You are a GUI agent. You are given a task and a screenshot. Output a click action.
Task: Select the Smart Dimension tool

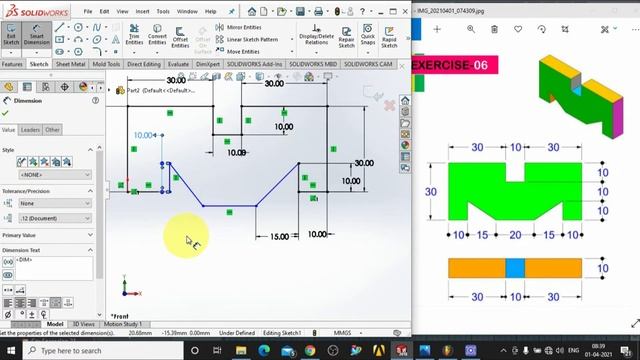pos(36,35)
